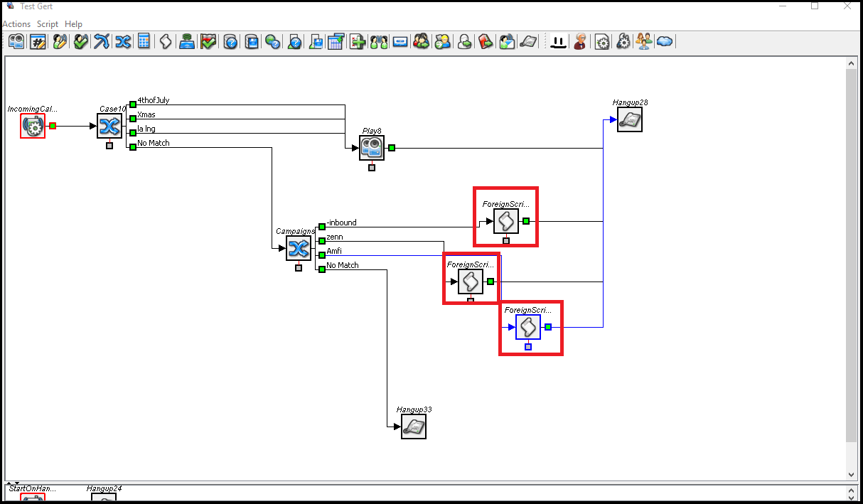Select the person with pen module tool
Image resolution: width=863 pixels, height=504 pixels.
click(x=59, y=42)
